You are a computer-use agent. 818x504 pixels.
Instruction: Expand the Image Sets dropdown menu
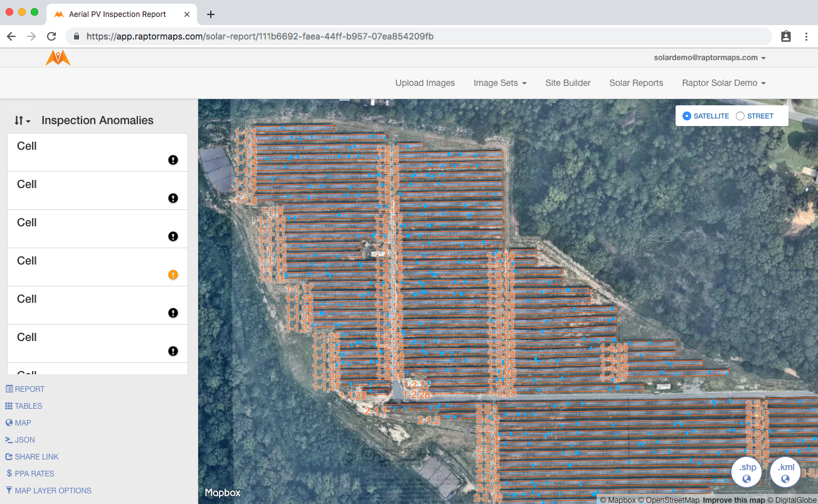click(x=500, y=83)
